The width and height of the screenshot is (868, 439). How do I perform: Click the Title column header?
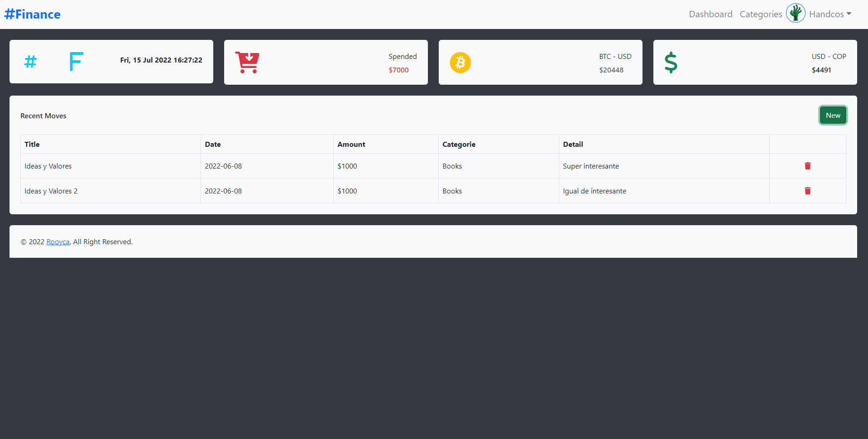click(32, 144)
